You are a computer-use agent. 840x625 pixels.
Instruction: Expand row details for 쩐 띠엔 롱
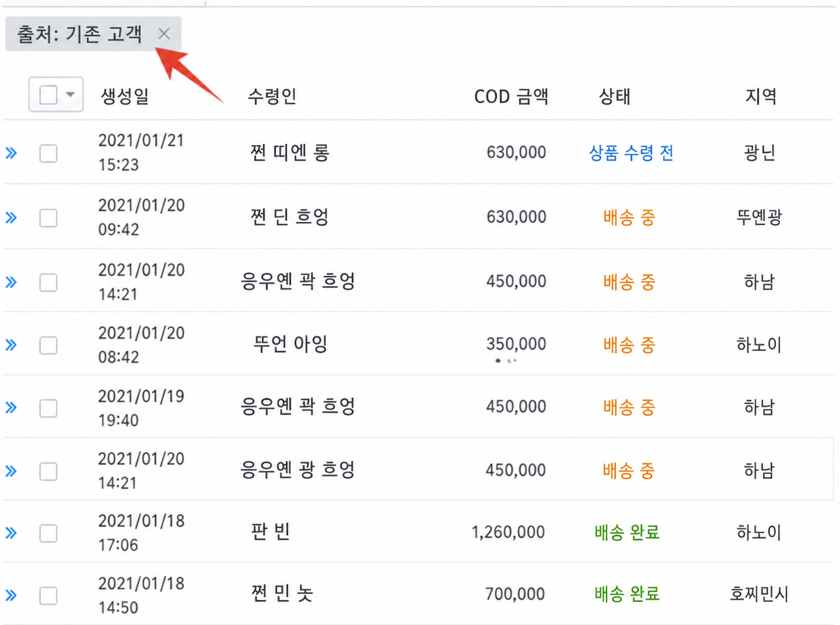[x=11, y=153]
